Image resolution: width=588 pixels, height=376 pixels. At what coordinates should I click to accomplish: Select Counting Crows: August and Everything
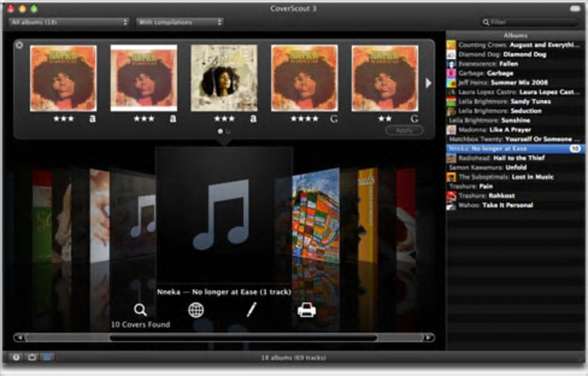tap(515, 45)
